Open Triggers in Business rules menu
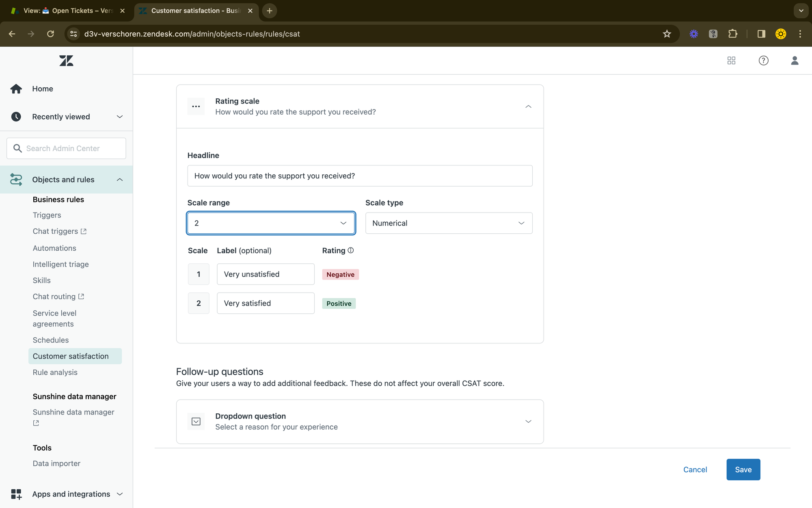 click(x=47, y=215)
